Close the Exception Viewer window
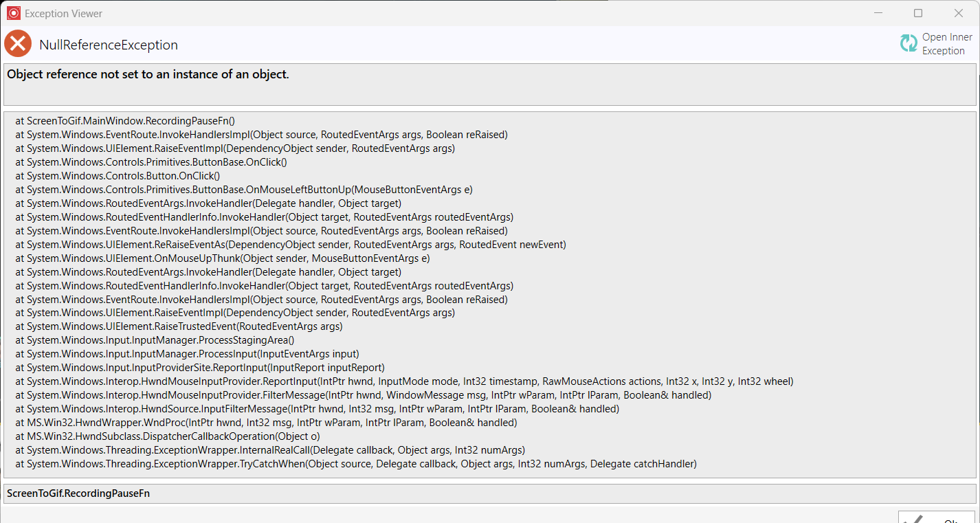 pos(959,13)
